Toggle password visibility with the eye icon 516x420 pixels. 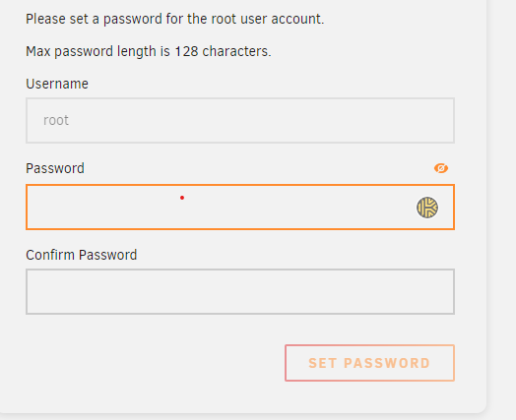441,168
